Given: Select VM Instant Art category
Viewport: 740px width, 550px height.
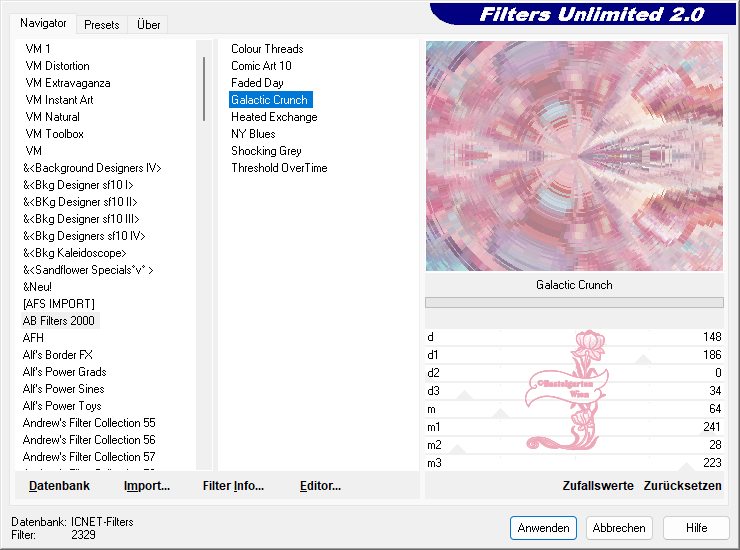Looking at the screenshot, I should [59, 100].
